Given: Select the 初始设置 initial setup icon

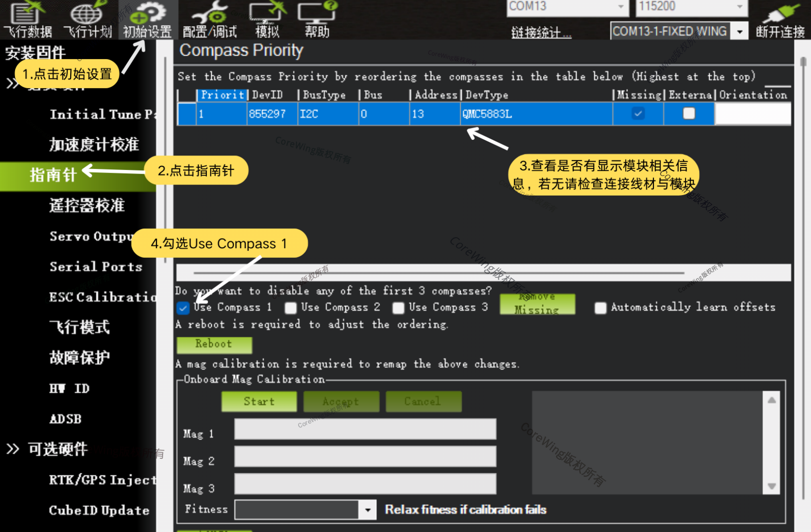Looking at the screenshot, I should coord(148,20).
